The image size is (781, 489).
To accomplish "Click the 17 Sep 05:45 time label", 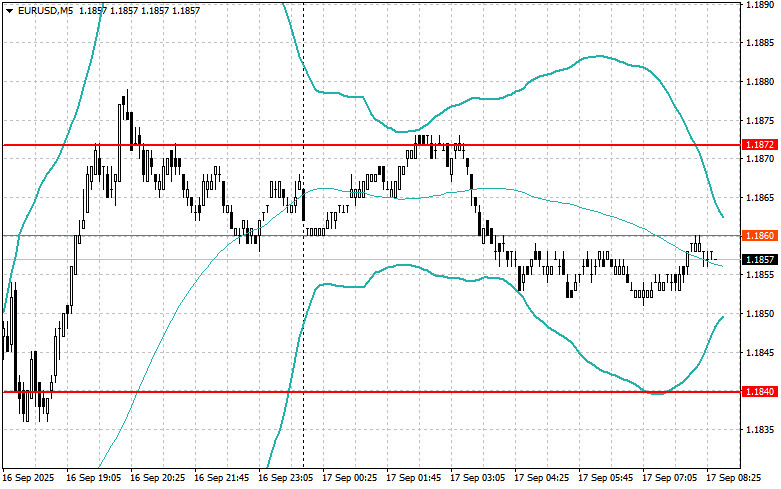I will [605, 478].
